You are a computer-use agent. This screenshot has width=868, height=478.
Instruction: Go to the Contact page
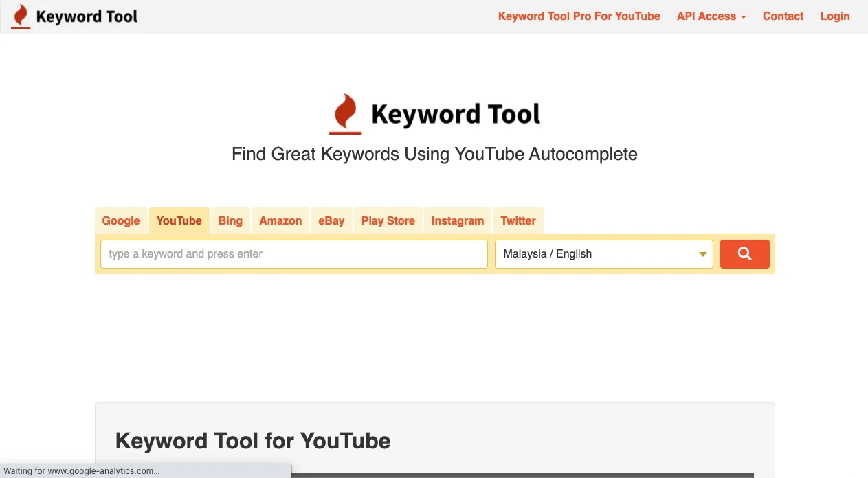click(783, 16)
